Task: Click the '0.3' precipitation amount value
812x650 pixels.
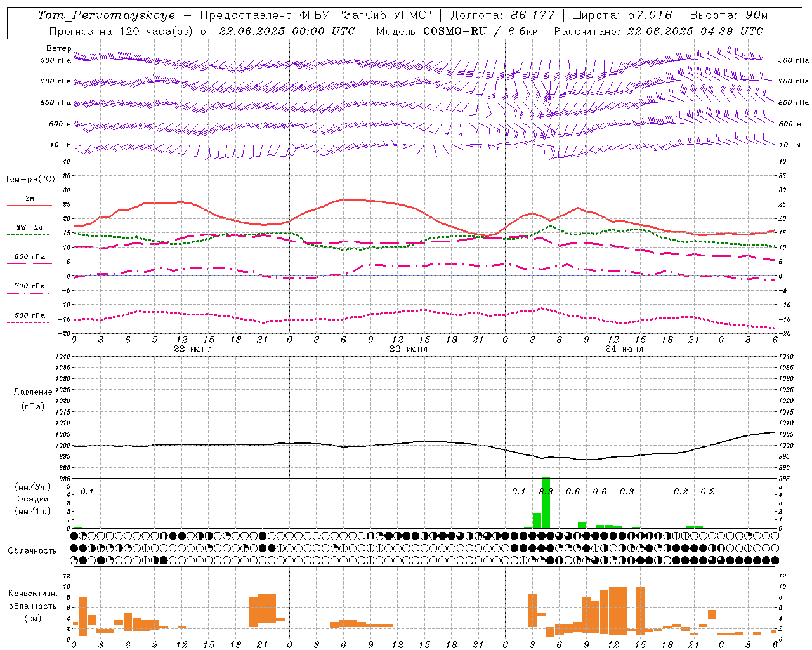Action: (x=627, y=492)
